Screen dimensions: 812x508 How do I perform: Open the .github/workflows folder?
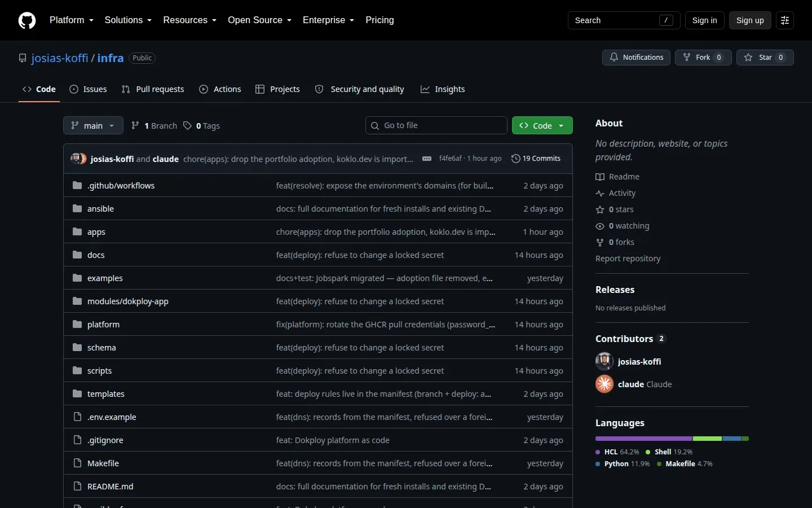click(x=121, y=186)
